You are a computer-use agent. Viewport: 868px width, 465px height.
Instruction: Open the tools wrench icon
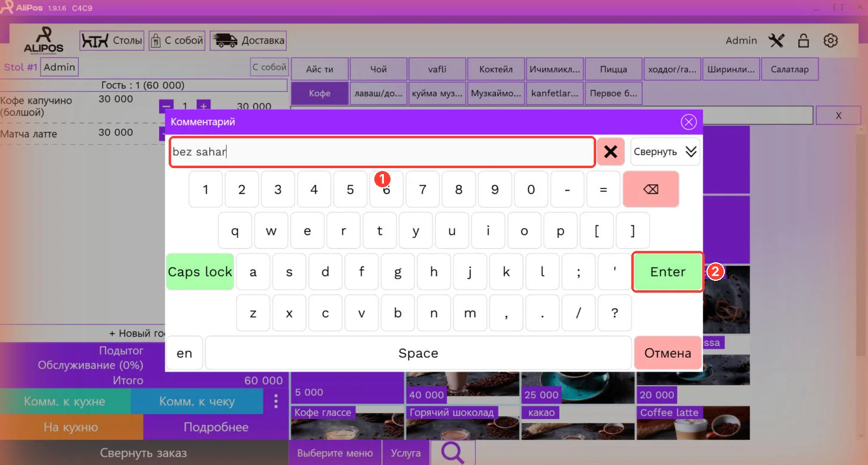777,41
